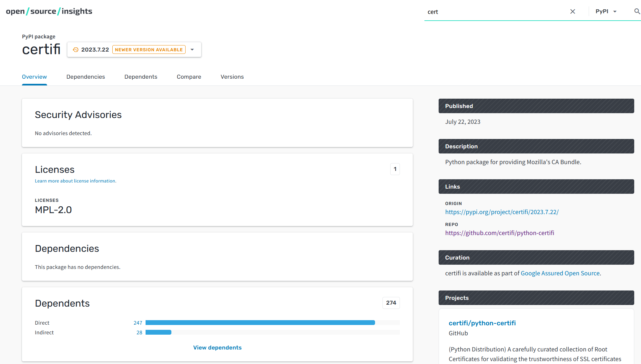Switch to the Dependencies tab
The image size is (641, 364).
click(x=86, y=77)
